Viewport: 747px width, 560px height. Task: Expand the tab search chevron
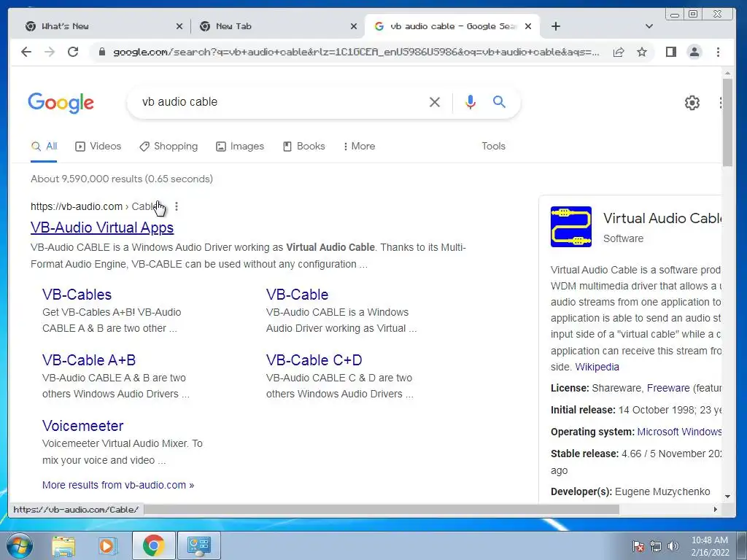[x=649, y=26]
